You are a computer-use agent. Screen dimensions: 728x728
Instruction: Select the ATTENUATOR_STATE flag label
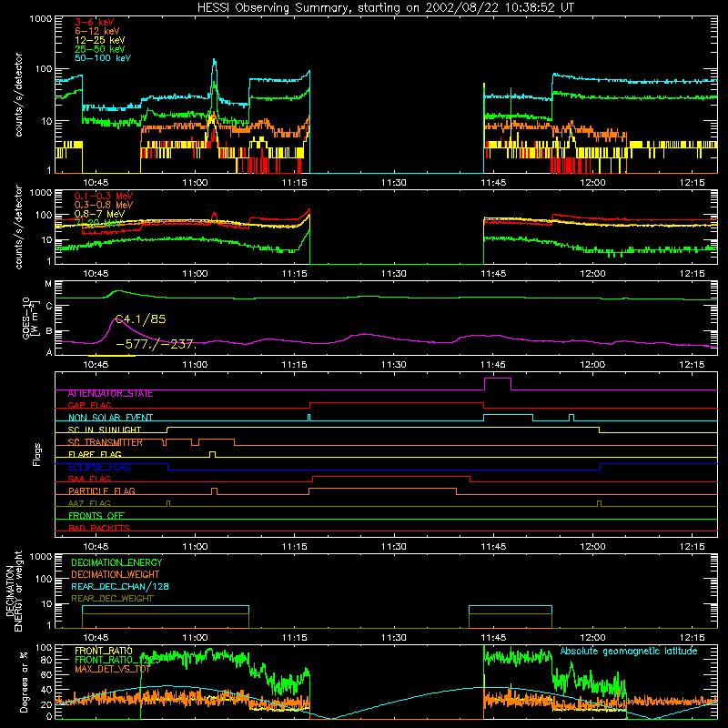[110, 394]
